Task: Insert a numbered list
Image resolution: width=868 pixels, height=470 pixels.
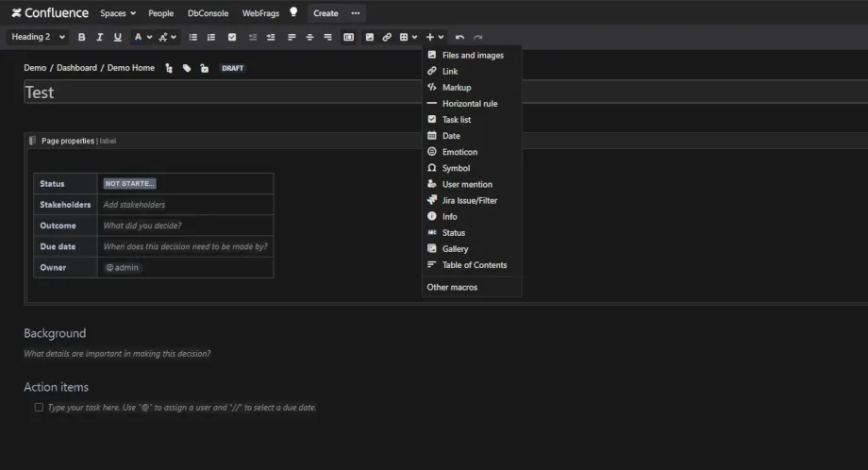Action: click(211, 37)
